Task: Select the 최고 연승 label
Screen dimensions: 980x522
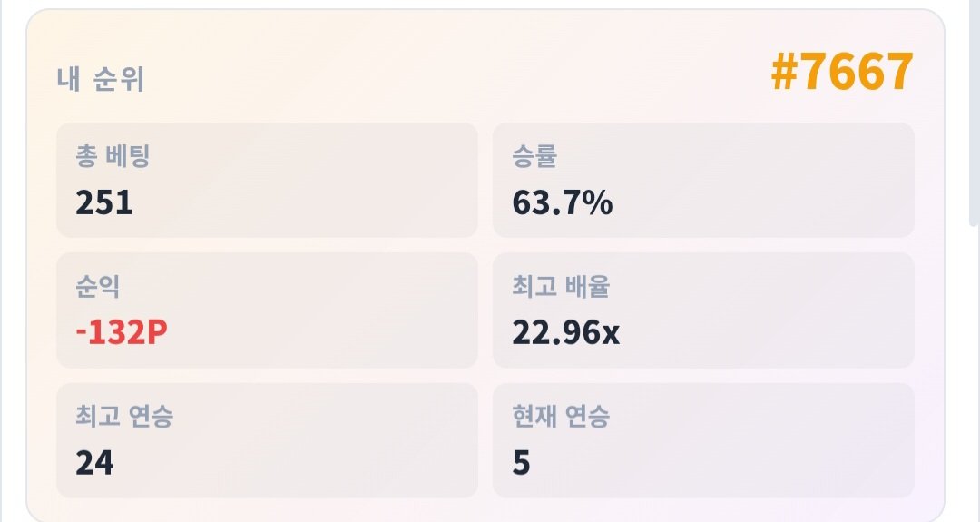Action: [x=123, y=417]
